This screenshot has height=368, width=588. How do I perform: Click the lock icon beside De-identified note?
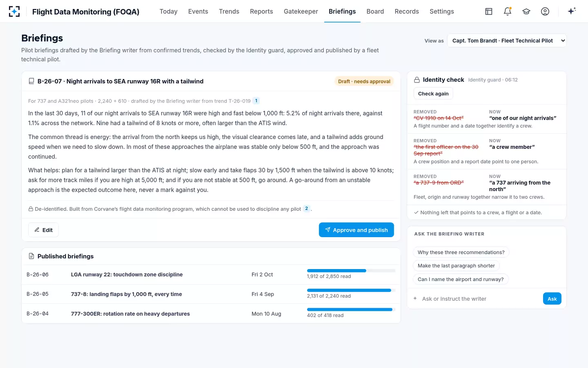31,209
